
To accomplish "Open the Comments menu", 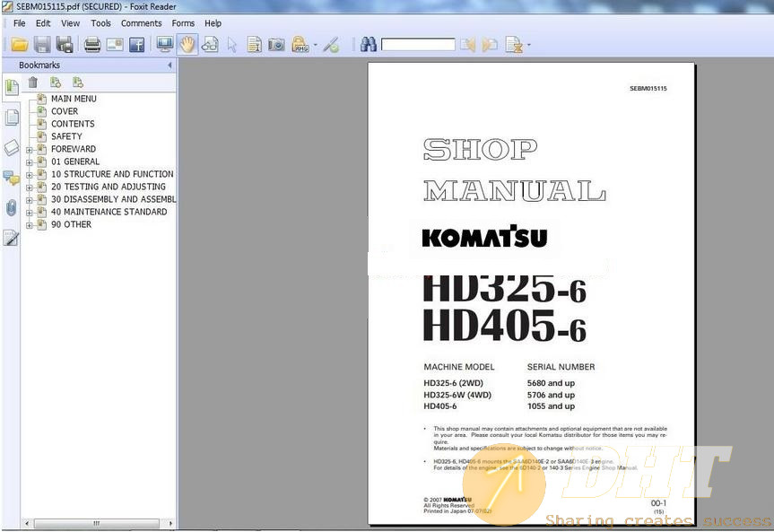I will pyautogui.click(x=141, y=23).
